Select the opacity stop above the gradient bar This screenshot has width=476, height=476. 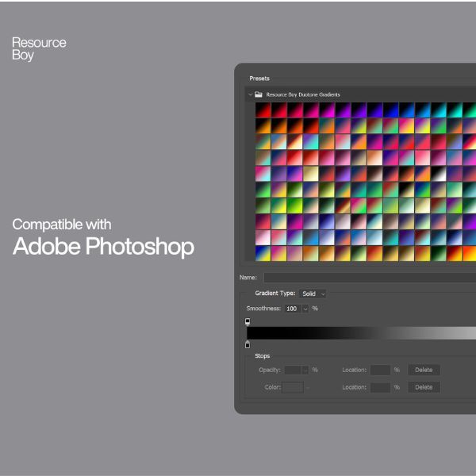click(x=248, y=322)
